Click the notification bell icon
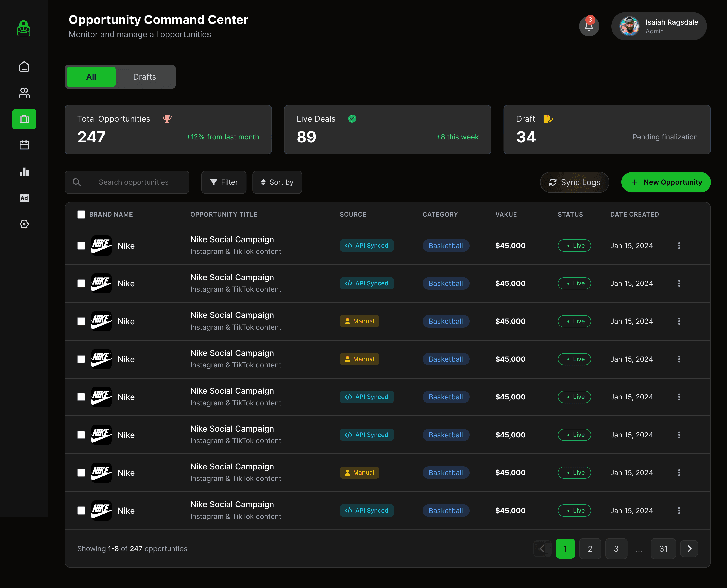 click(x=589, y=26)
